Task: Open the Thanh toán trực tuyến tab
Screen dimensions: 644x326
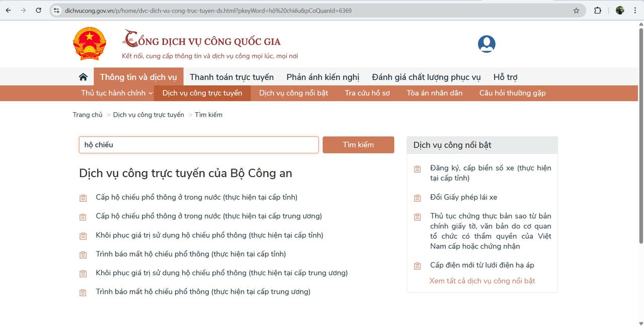Action: click(231, 77)
